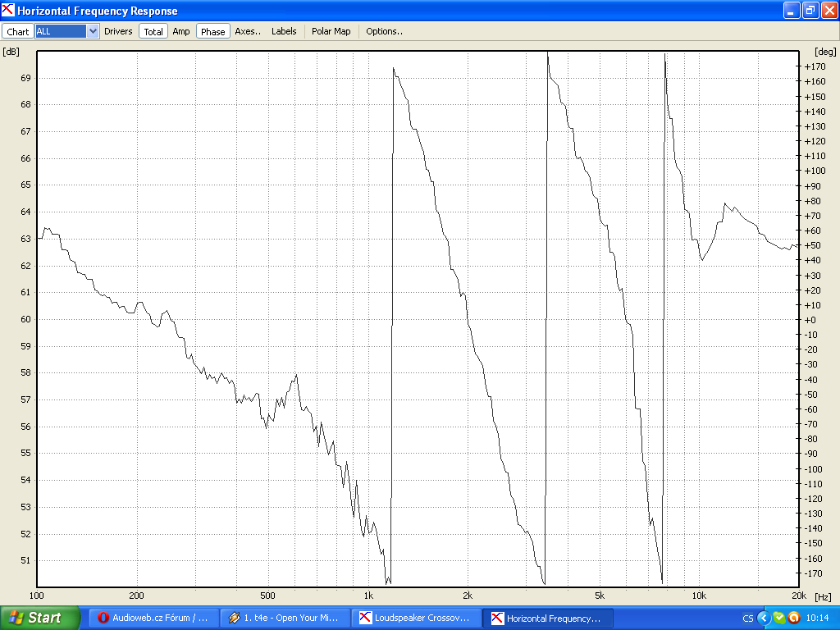Switch to the Loudspeaker Crossov... taskbar window
Image resolution: width=840 pixels, height=630 pixels.
click(417, 618)
